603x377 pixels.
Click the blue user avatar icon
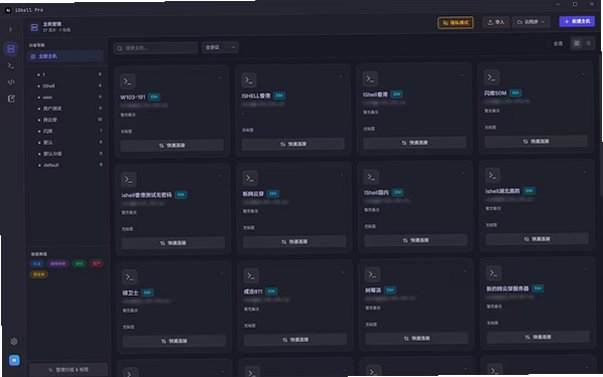(14, 360)
